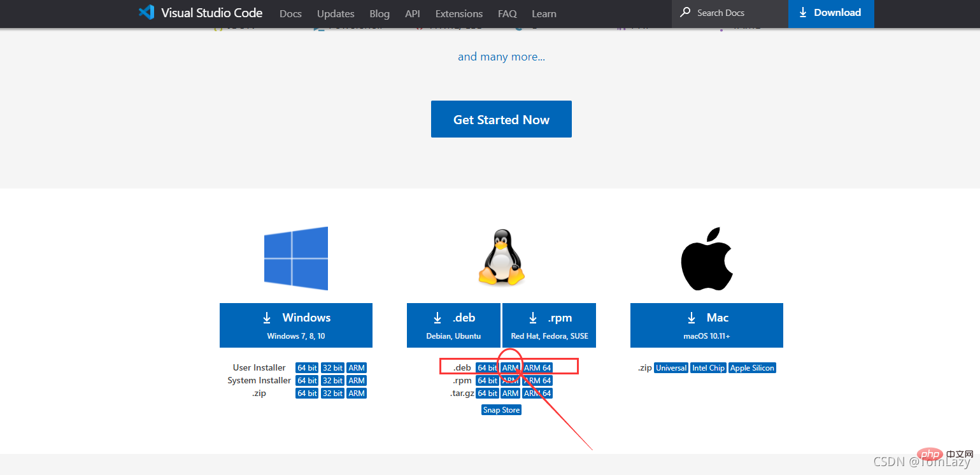The image size is (980, 475).
Task: Click the large .rpm Red Hat button
Action: pos(549,325)
